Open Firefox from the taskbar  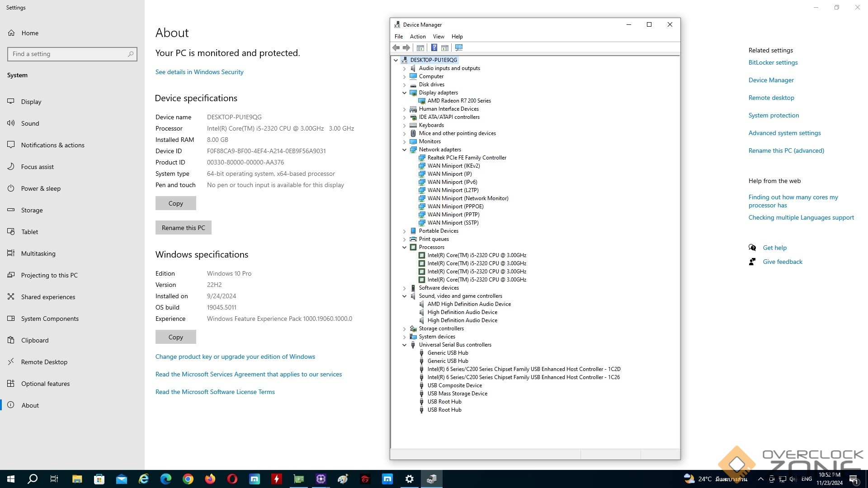pyautogui.click(x=210, y=479)
